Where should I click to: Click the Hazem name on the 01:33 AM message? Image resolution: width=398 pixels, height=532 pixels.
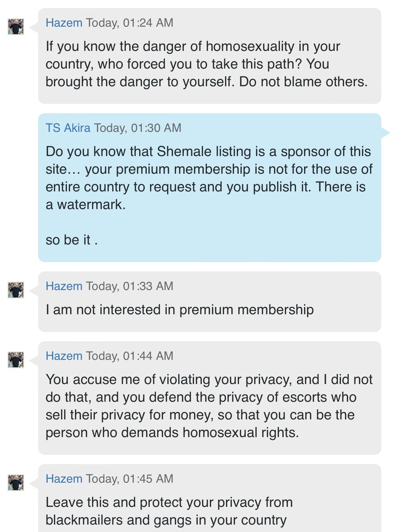(x=64, y=286)
